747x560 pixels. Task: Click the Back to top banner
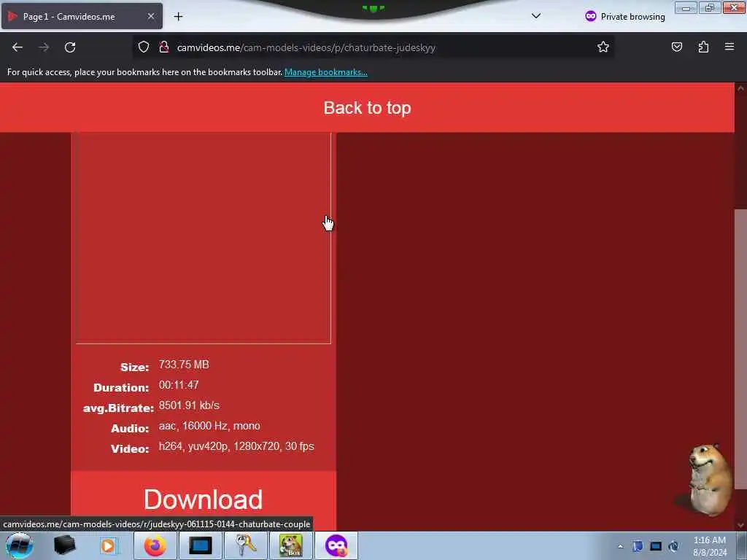click(x=367, y=108)
